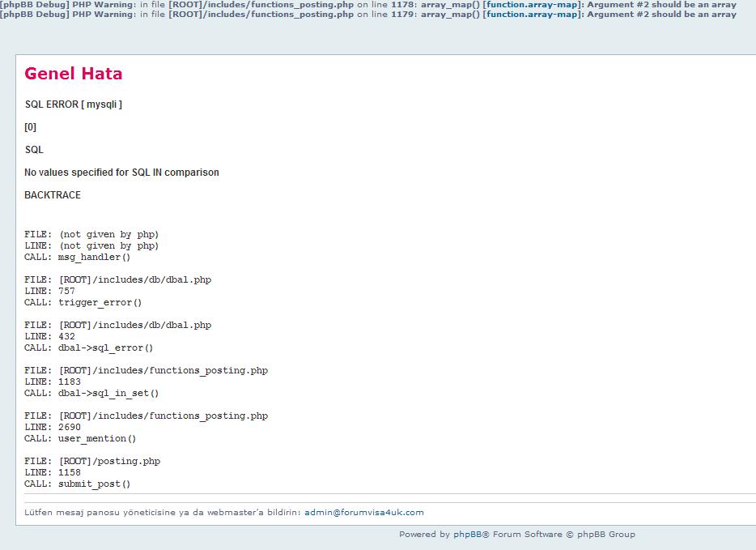The image size is (756, 550).
Task: Click the 'LINE: 757' entry
Action: pos(49,291)
